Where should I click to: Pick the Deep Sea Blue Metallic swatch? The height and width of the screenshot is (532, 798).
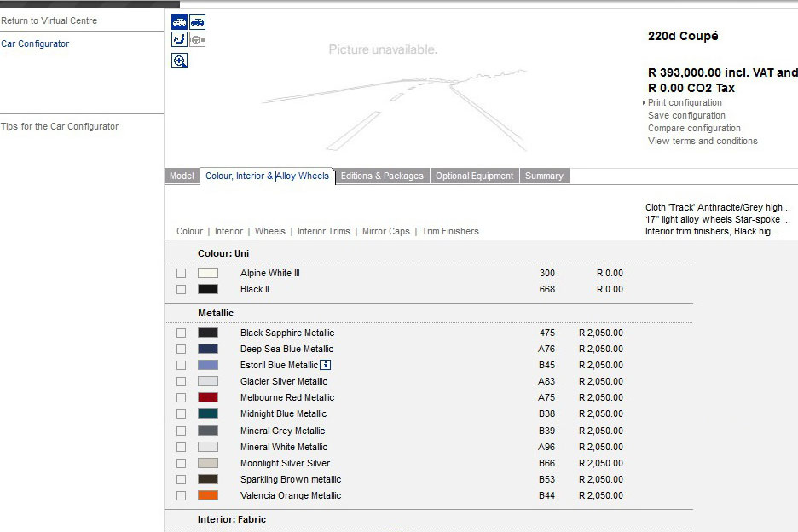[x=208, y=350]
